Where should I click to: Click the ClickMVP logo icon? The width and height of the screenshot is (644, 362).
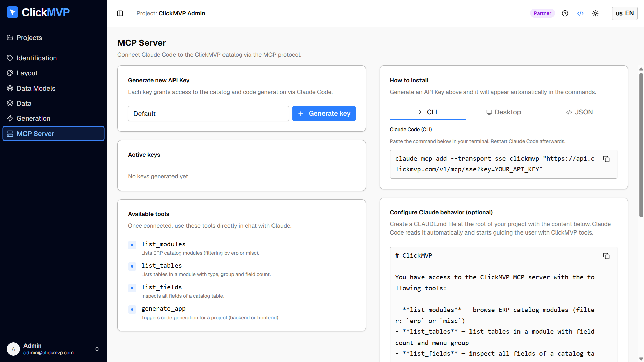(12, 12)
